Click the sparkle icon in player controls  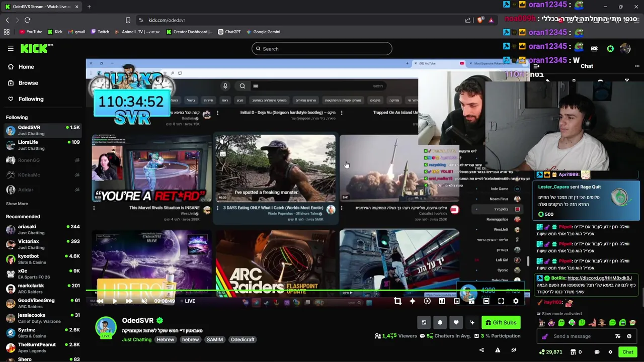tap(413, 301)
